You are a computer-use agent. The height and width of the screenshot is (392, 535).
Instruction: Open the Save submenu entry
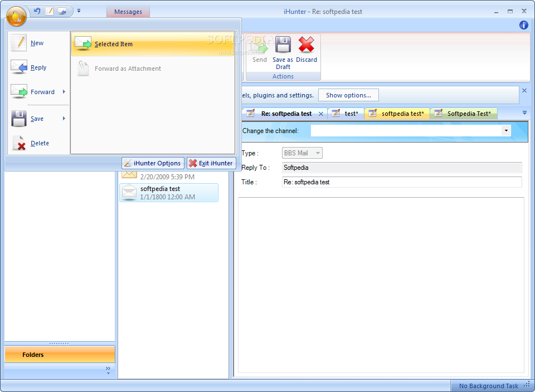38,119
